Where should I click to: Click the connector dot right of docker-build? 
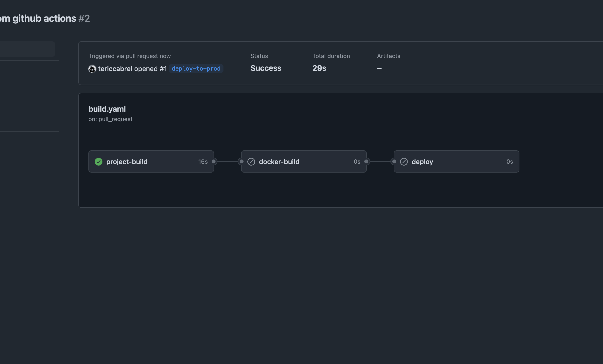tap(366, 161)
